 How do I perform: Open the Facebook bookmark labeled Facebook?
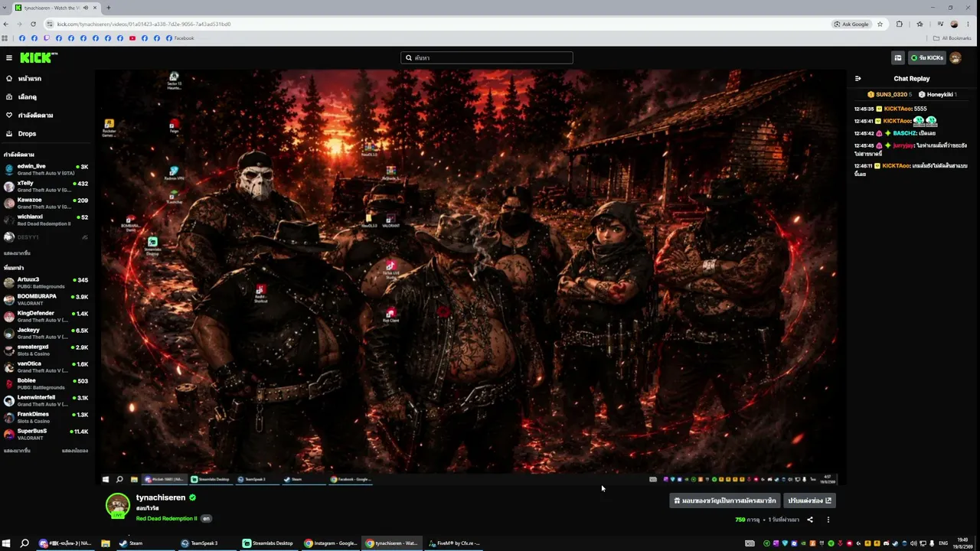coord(180,38)
